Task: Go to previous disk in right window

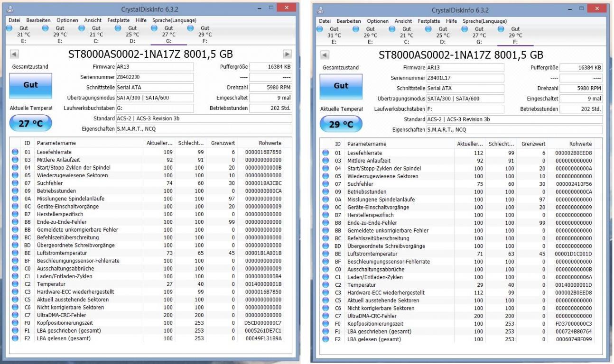Action: coord(325,55)
